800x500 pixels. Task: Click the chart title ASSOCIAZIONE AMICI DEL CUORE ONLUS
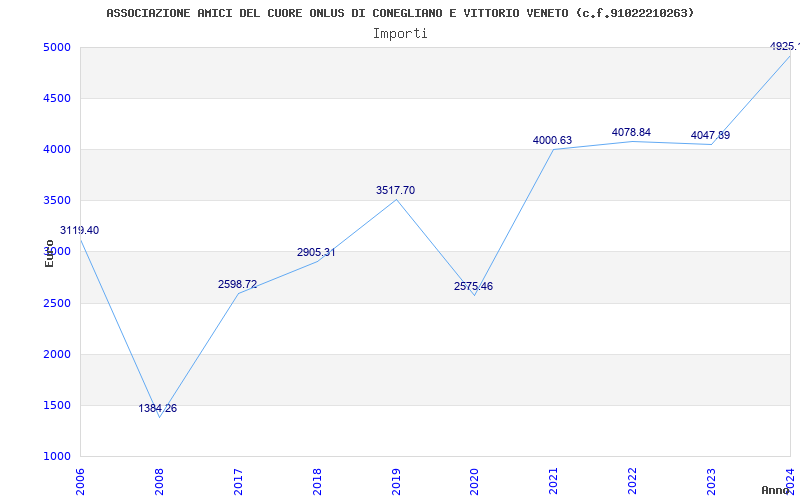point(400,13)
